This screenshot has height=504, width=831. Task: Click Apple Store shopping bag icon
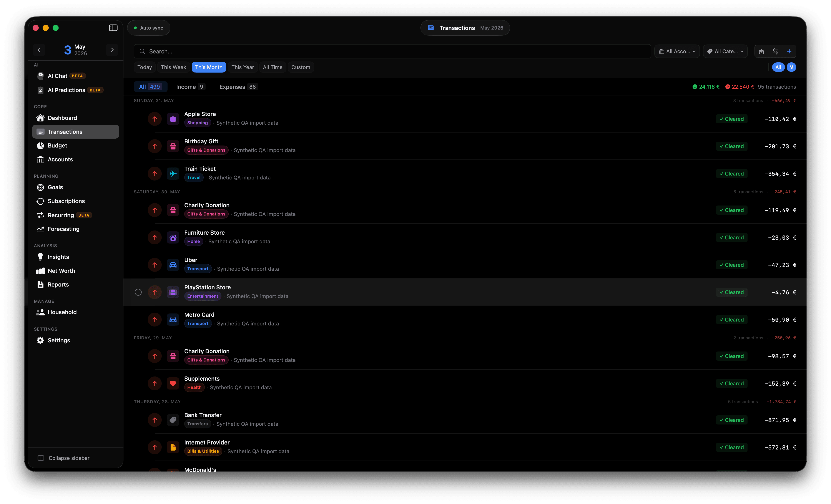pyautogui.click(x=173, y=119)
